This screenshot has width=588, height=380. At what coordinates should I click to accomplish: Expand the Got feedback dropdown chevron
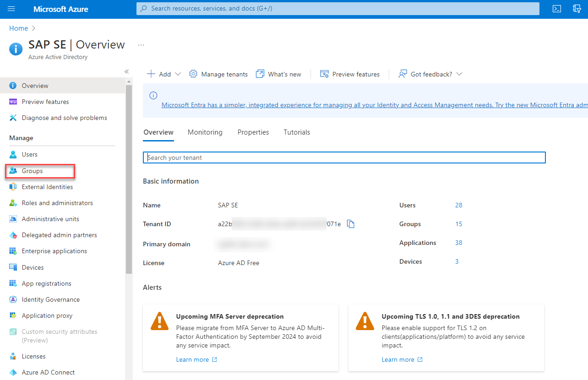459,74
